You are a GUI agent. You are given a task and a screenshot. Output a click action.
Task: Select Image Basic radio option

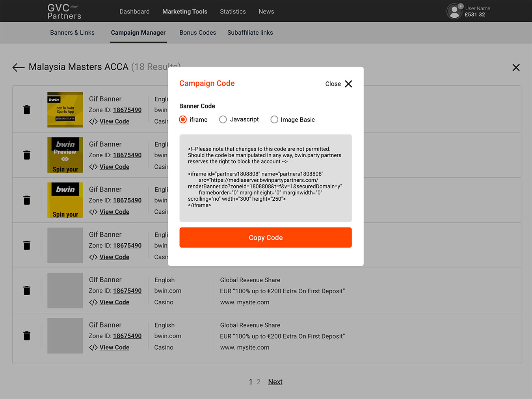pos(274,119)
